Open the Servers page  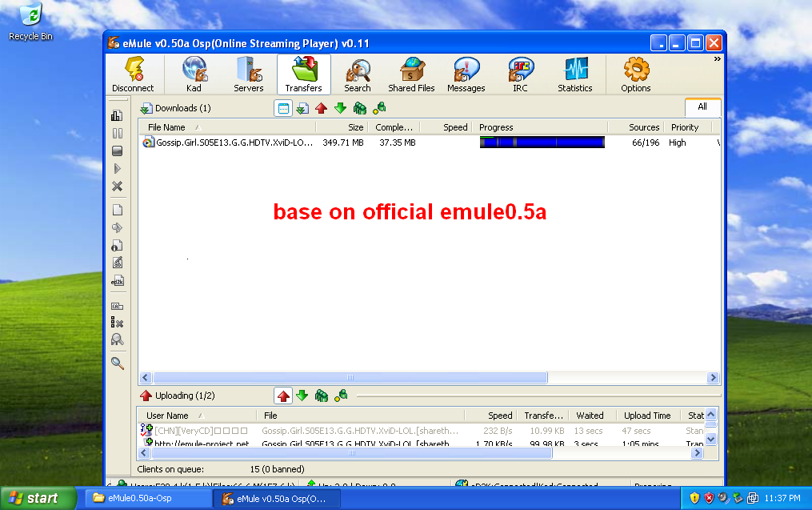pos(249,74)
